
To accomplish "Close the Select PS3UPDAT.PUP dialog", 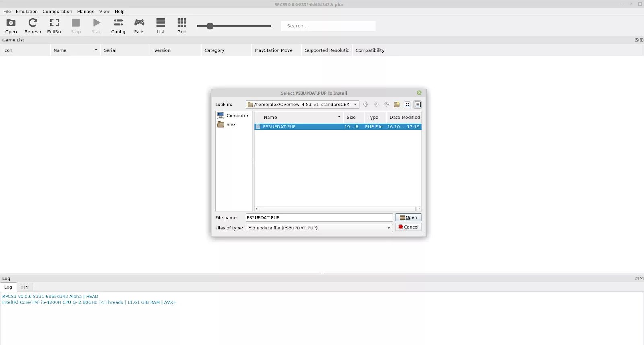I will (419, 93).
